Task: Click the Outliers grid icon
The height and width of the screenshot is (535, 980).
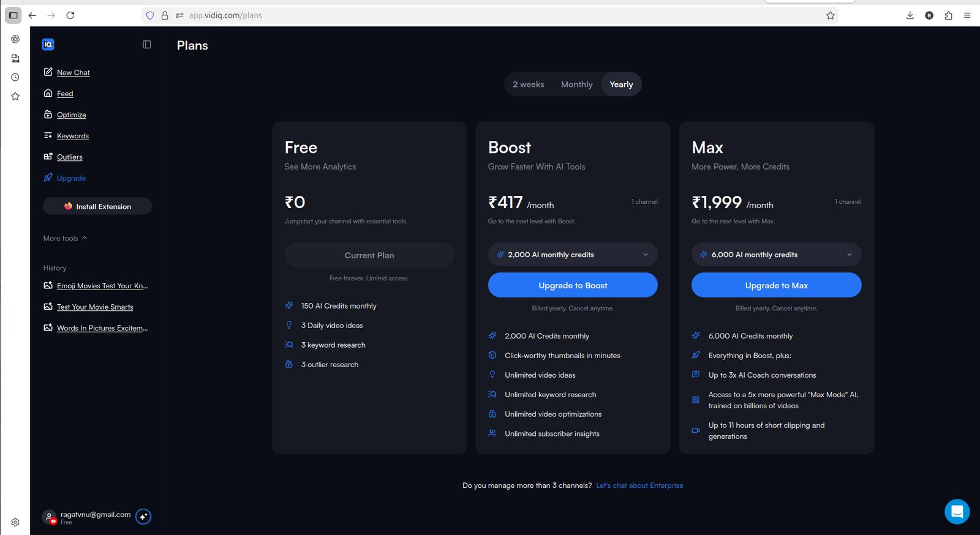Action: click(x=48, y=156)
